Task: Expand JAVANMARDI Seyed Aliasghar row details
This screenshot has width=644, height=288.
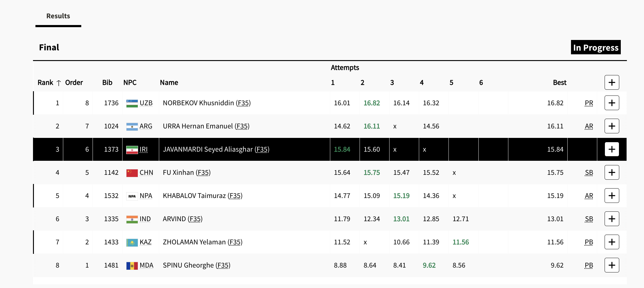Action: [x=612, y=149]
